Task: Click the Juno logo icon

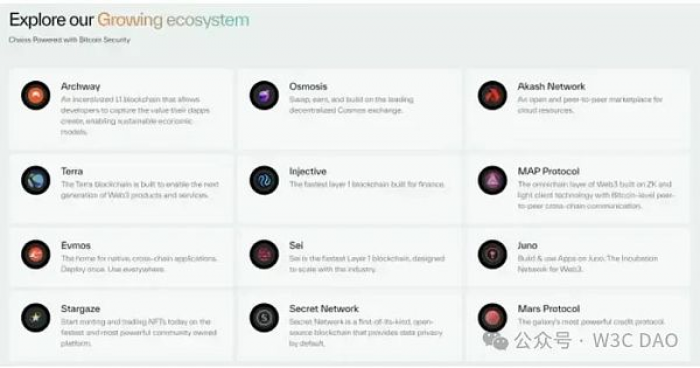Action: [x=492, y=254]
